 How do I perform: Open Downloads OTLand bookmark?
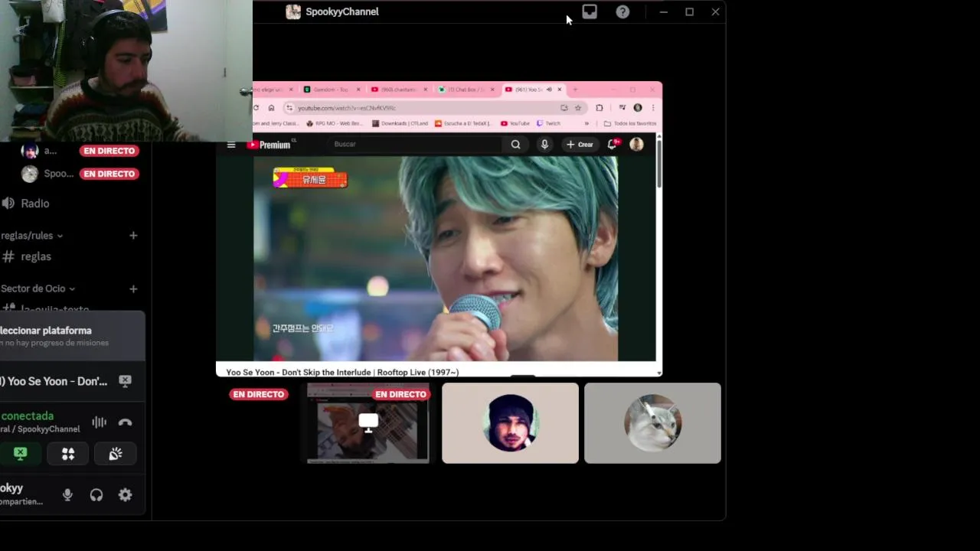(x=400, y=123)
